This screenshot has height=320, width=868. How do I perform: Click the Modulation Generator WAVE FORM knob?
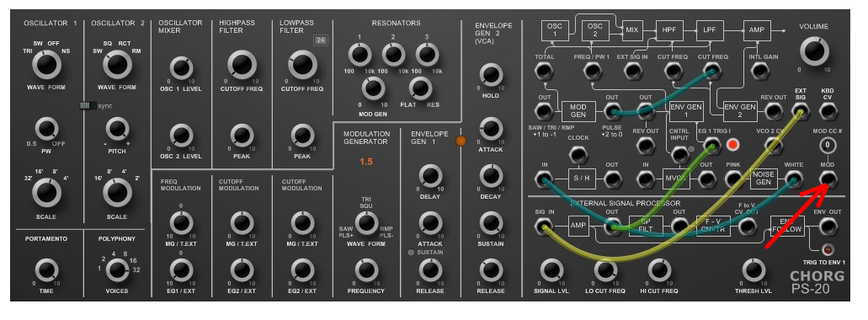click(365, 222)
